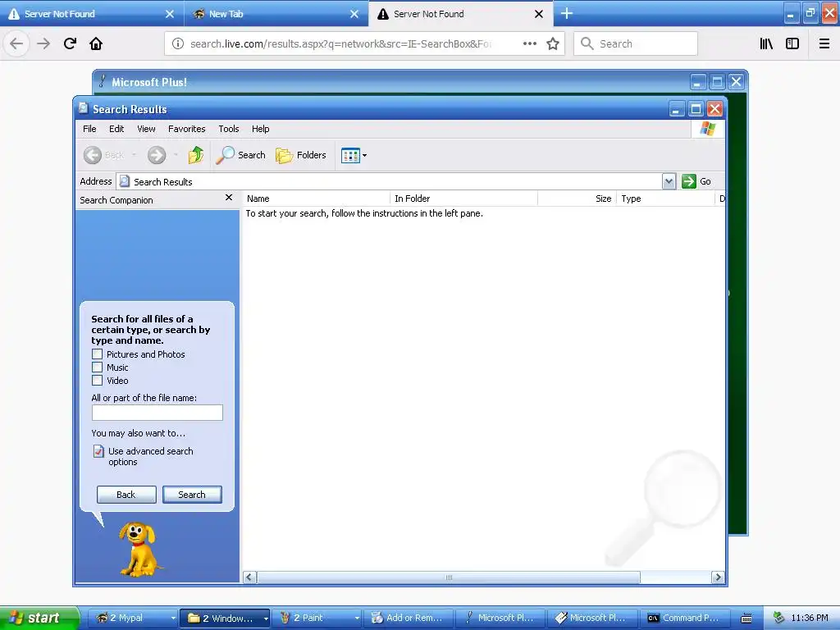The height and width of the screenshot is (630, 840).
Task: Go back in the browser toolbar
Action: (16, 43)
